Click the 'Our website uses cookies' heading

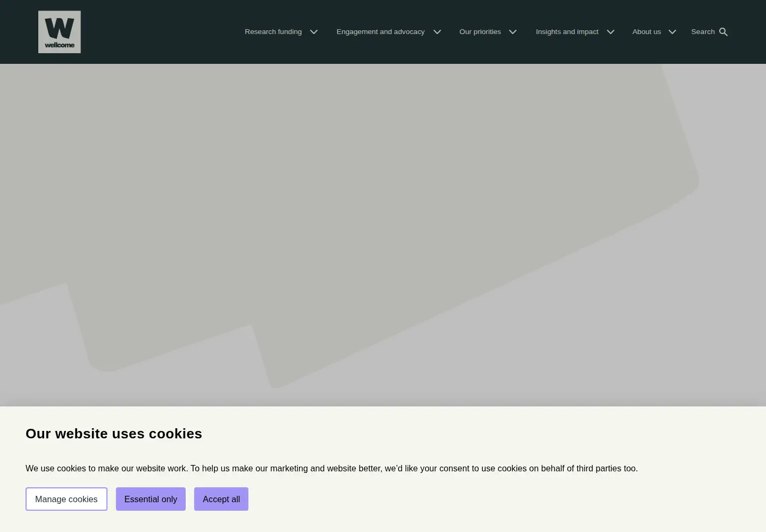coord(114,434)
